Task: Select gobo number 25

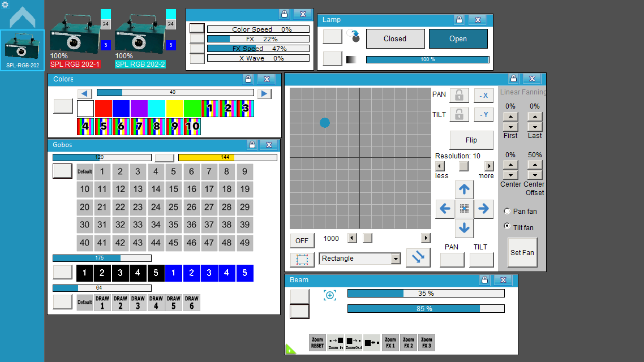Action: tap(174, 207)
